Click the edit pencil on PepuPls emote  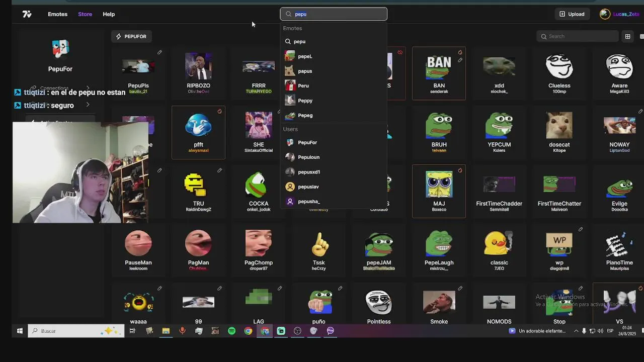159,52
